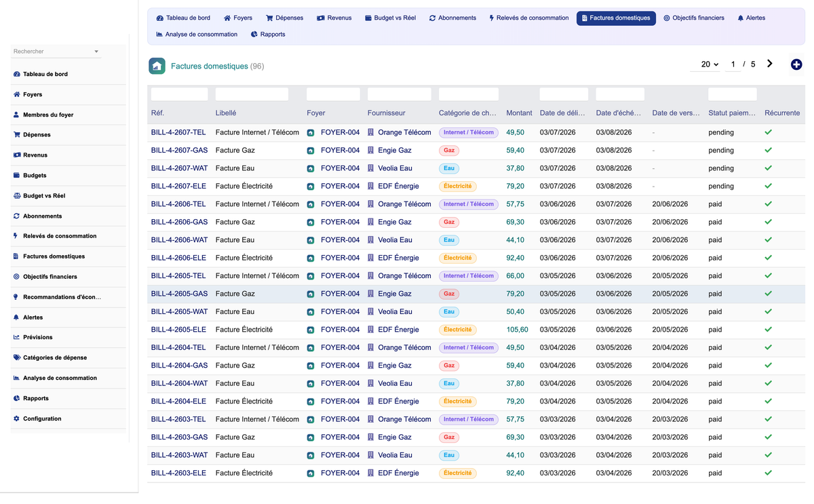Click foyer icon in BILL-4-2603-ELE row
Image resolution: width=814 pixels, height=504 pixels.
[311, 473]
